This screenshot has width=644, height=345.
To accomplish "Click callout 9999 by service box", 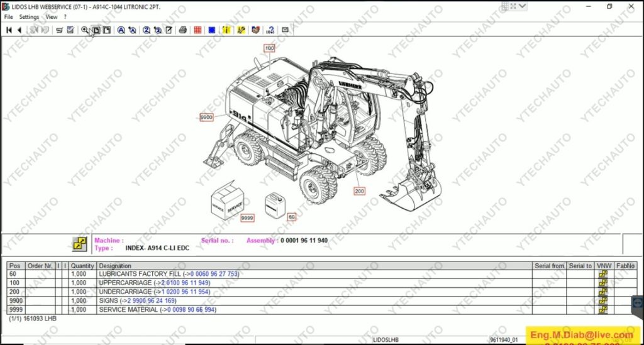I will pyautogui.click(x=247, y=218).
